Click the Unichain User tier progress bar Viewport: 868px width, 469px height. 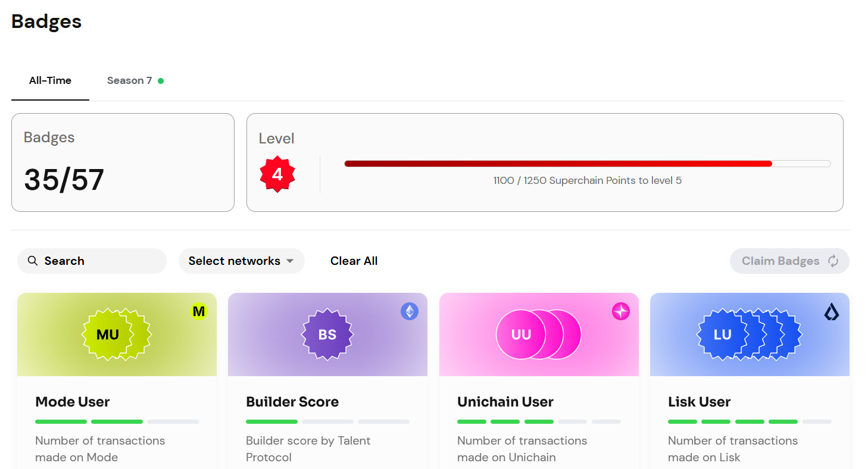[x=539, y=421]
